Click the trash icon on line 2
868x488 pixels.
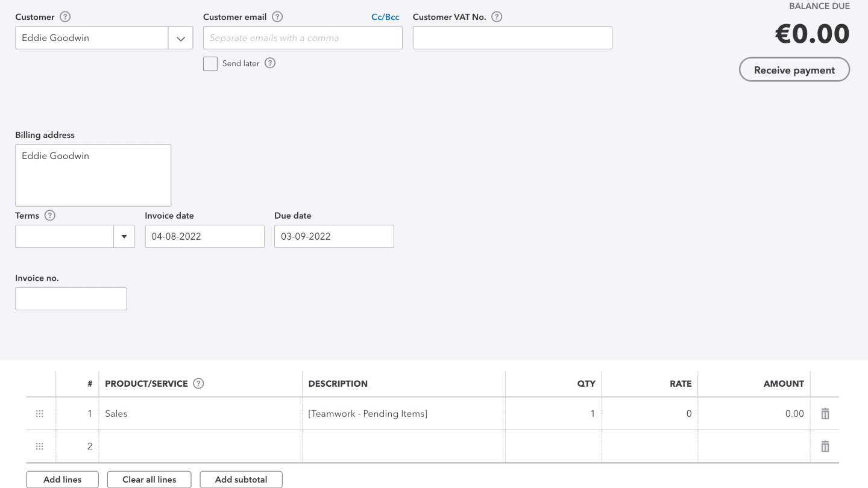825,446
